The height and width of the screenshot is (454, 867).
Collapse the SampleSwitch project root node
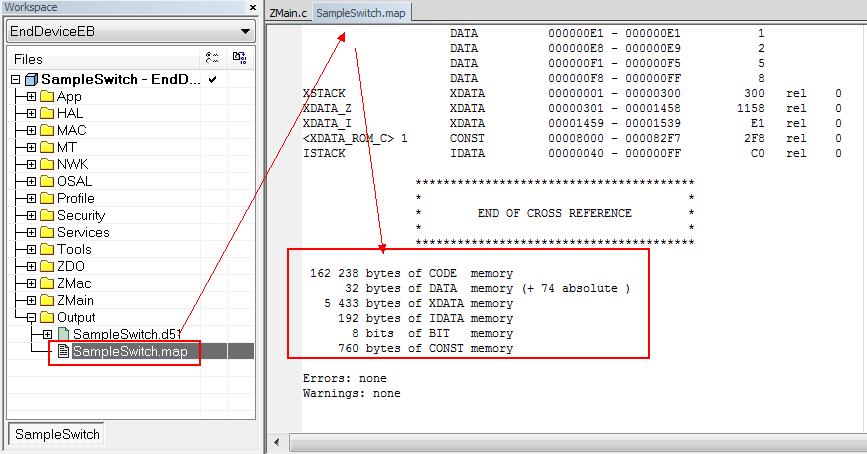(x=16, y=80)
